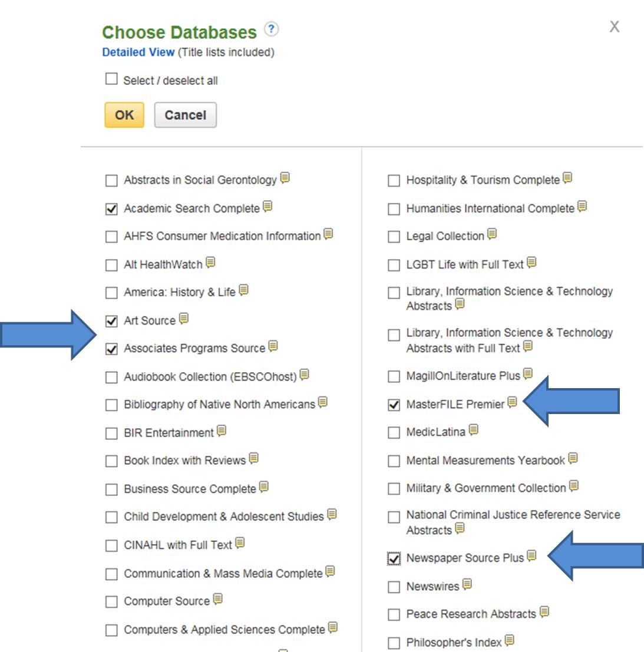Viewport: 644px width, 652px height.
Task: Uncheck Associates Programs Source
Action: pos(111,349)
